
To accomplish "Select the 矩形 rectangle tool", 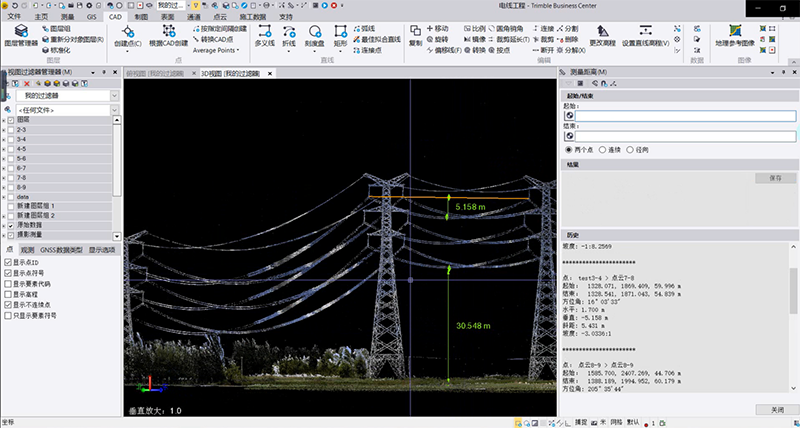I will 340,35.
